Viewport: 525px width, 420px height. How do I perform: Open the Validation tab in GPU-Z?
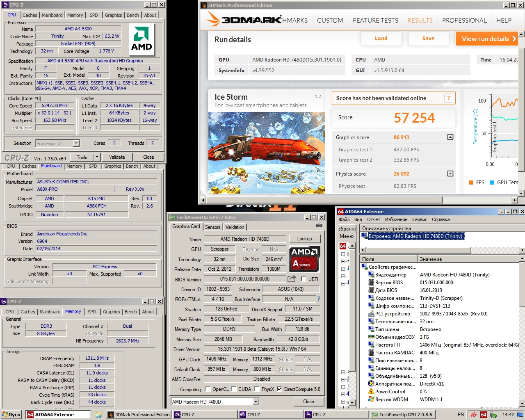point(235,227)
